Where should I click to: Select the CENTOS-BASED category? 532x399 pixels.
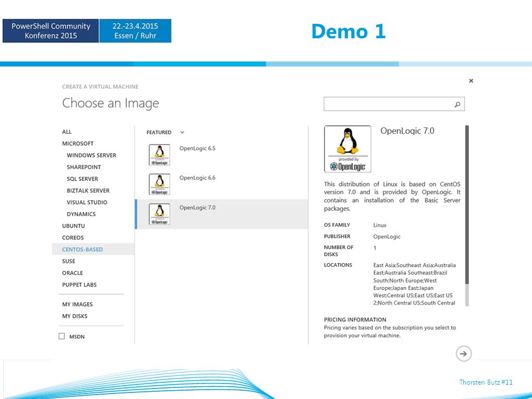point(93,249)
